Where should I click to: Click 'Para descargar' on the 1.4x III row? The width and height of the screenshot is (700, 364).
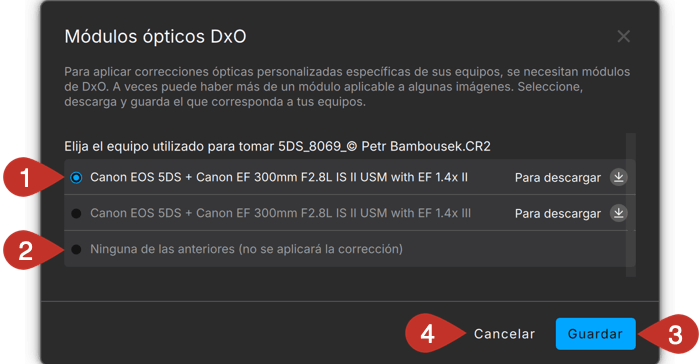point(558,213)
